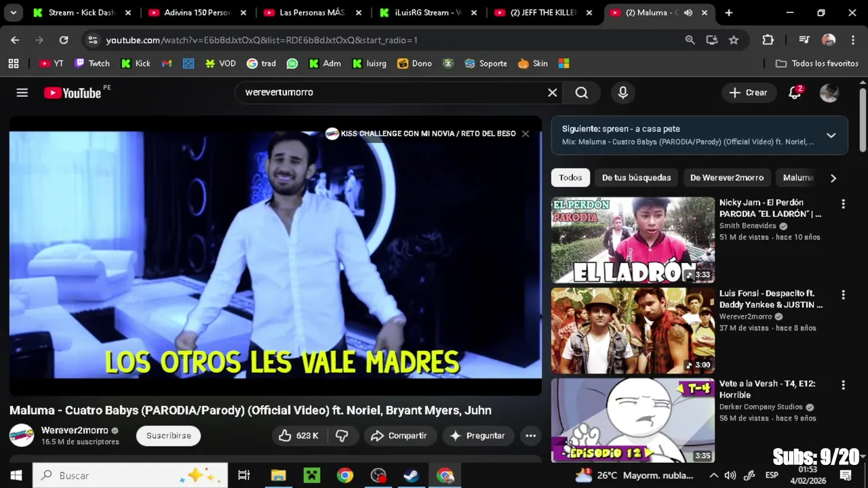The image size is (868, 488).
Task: Click the Suscribirse button
Action: [168, 436]
